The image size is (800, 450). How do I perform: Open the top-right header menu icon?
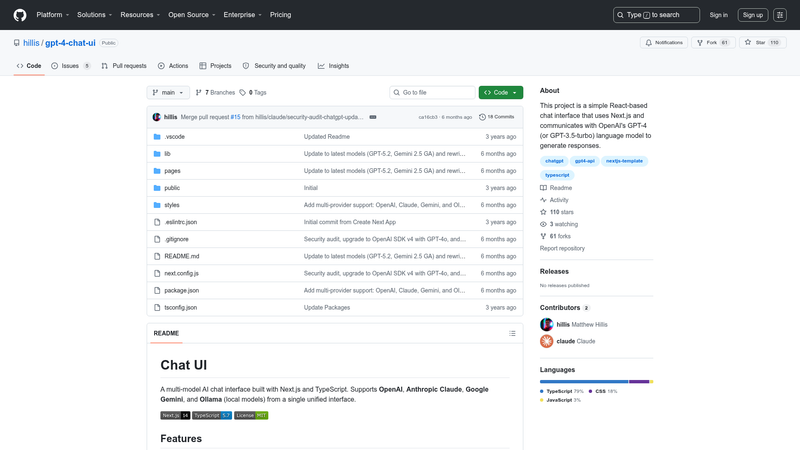pyautogui.click(x=780, y=15)
